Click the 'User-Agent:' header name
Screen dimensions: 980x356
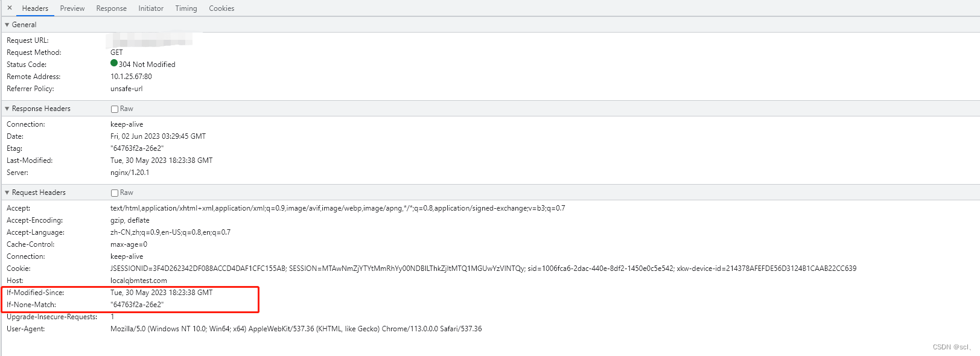click(26, 329)
